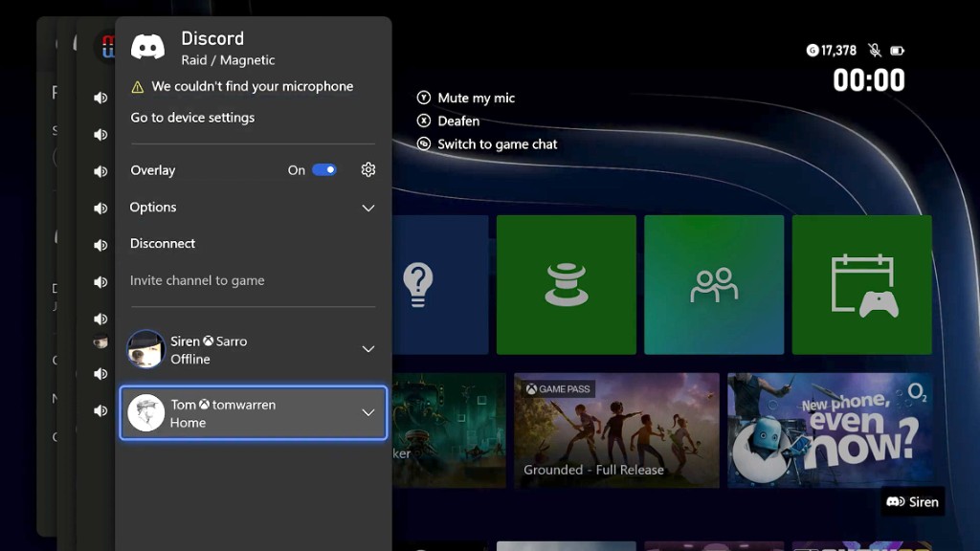
Task: Select Siren Sarro Offline user row
Action: click(x=253, y=349)
